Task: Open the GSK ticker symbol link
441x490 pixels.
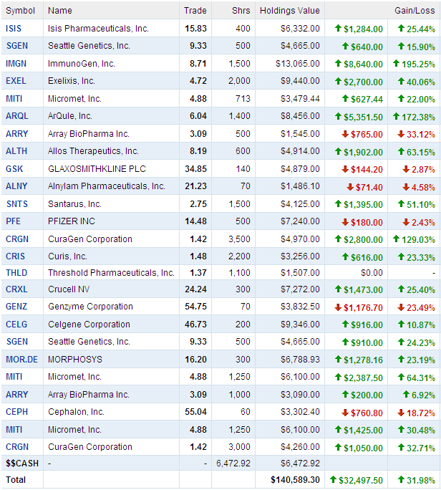Action: click(14, 169)
